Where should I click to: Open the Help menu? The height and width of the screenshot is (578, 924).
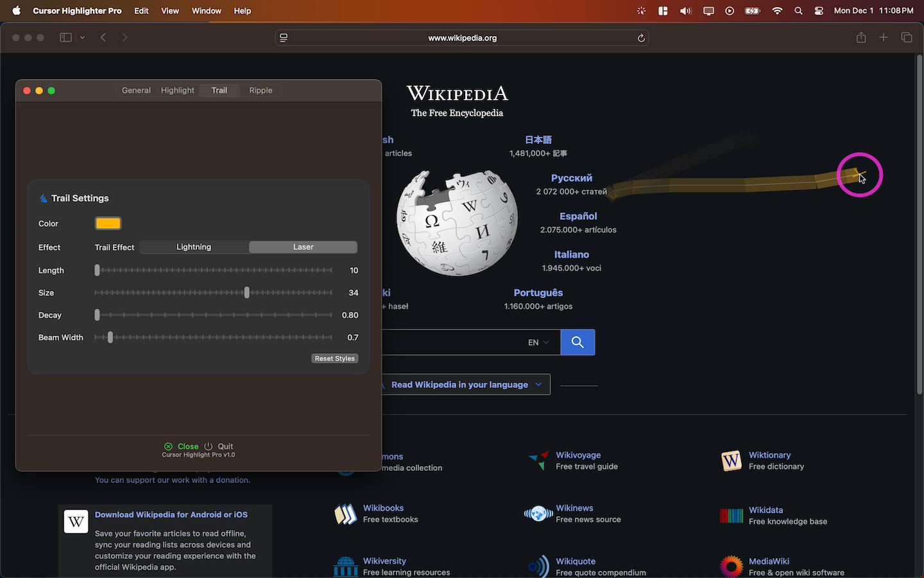[243, 10]
